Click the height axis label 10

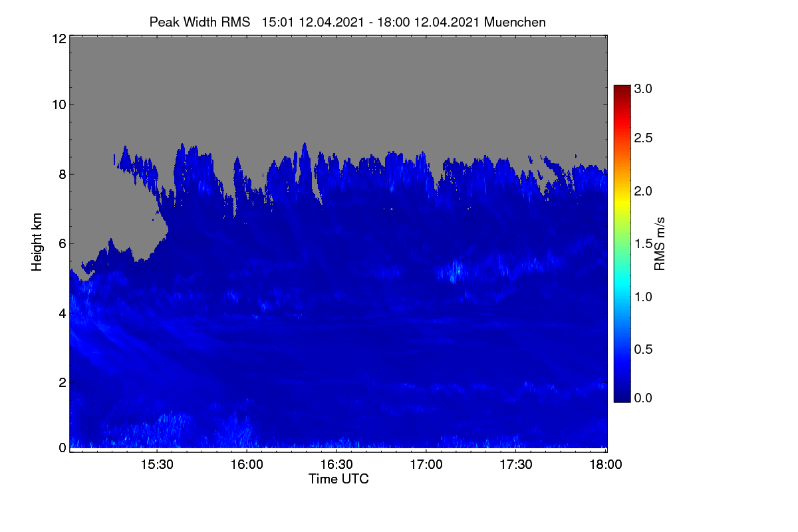[59, 104]
